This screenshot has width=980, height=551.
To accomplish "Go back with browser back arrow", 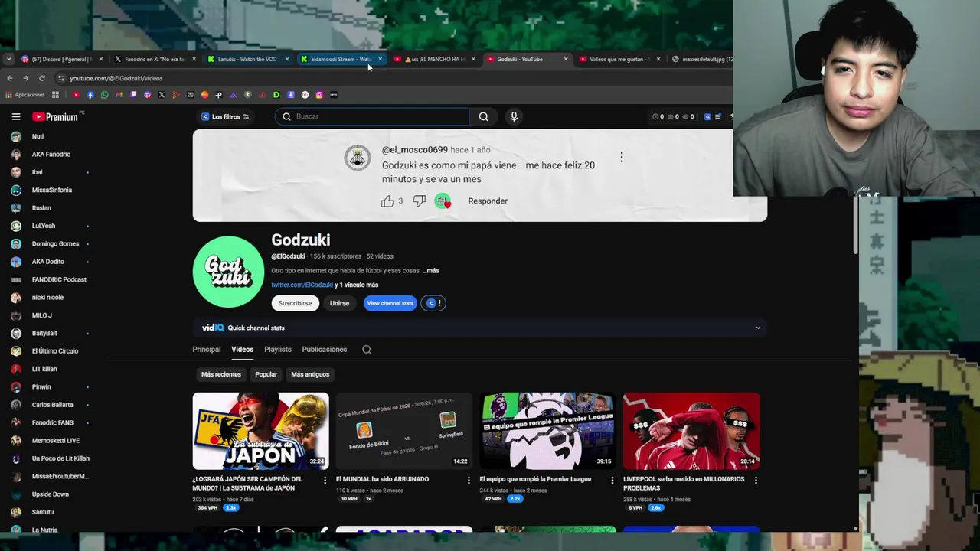I will point(9,78).
